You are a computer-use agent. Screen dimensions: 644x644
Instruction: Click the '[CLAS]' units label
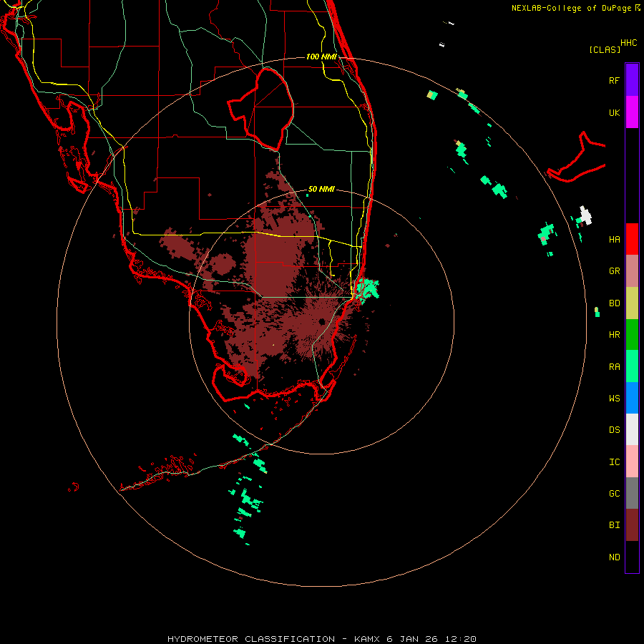605,49
